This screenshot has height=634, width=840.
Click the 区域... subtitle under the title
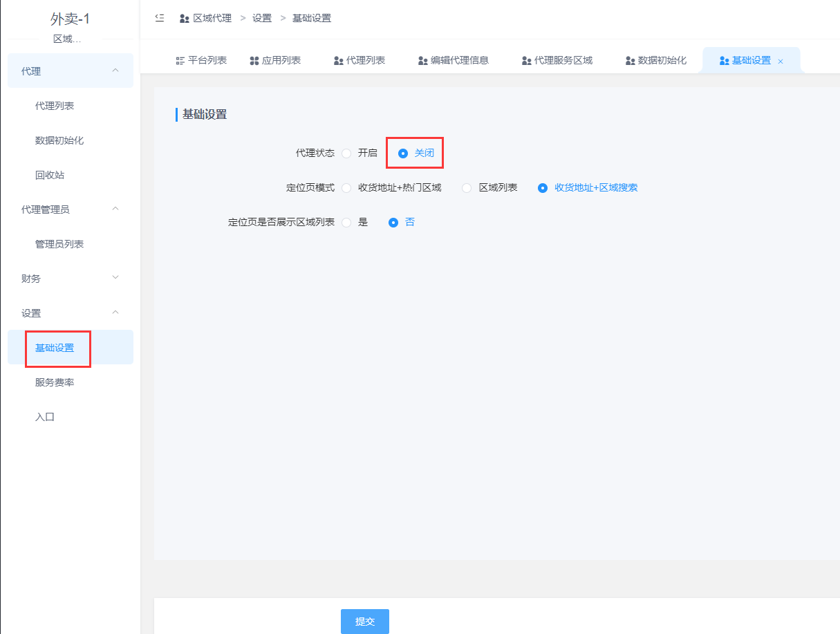[x=67, y=39]
